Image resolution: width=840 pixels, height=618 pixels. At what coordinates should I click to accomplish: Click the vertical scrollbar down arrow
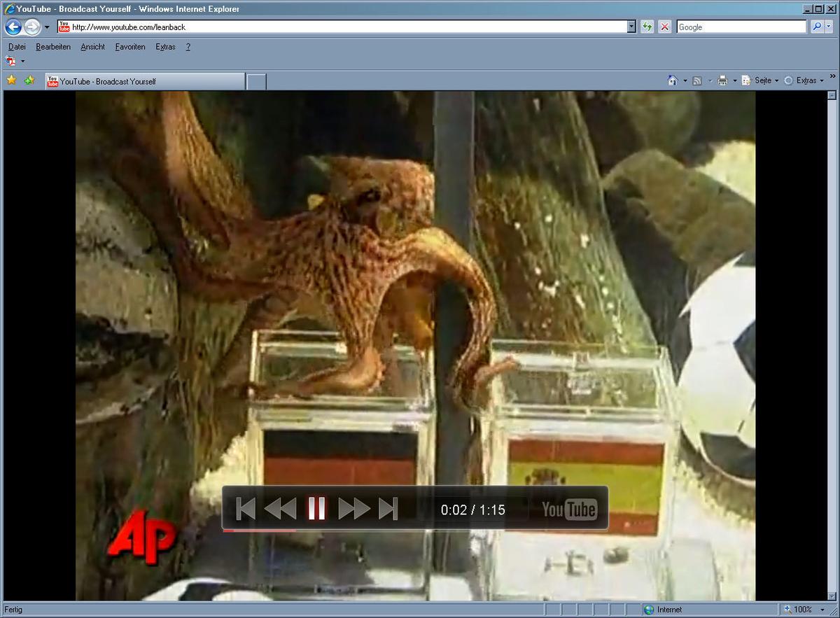[x=832, y=596]
